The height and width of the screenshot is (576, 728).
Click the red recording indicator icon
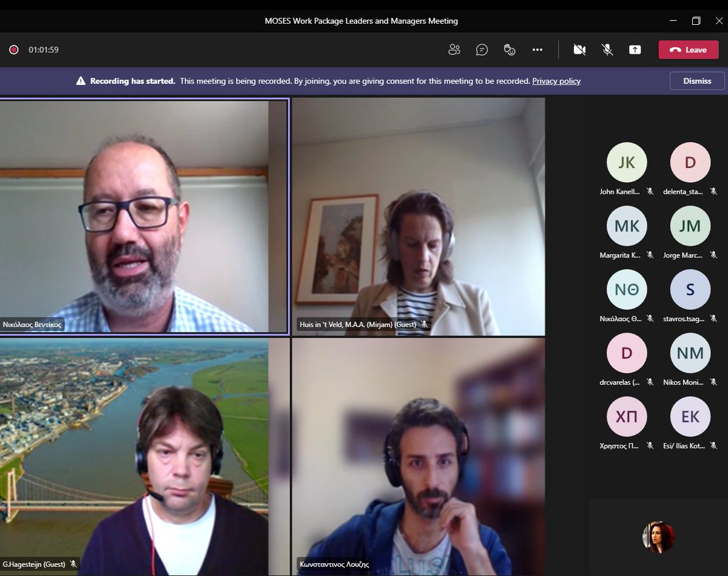point(13,50)
